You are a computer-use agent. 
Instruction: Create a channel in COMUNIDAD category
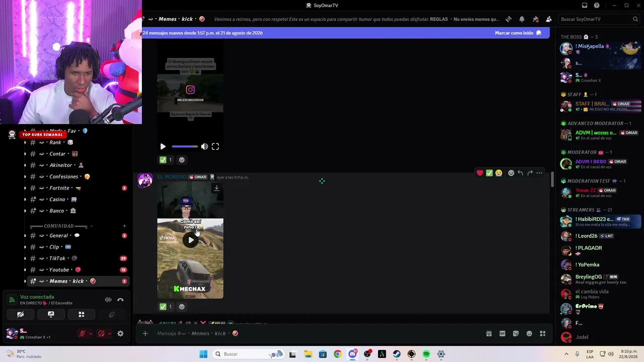[124, 226]
